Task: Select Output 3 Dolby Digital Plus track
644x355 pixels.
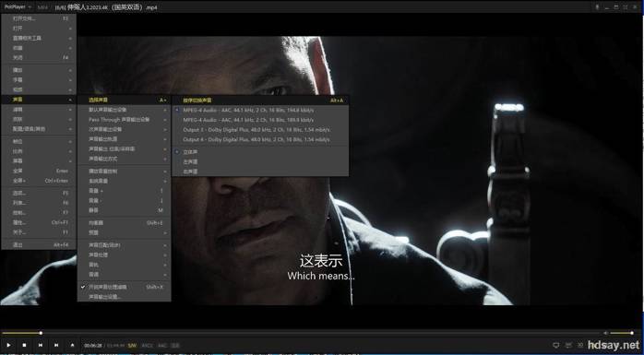Action: click(x=260, y=130)
